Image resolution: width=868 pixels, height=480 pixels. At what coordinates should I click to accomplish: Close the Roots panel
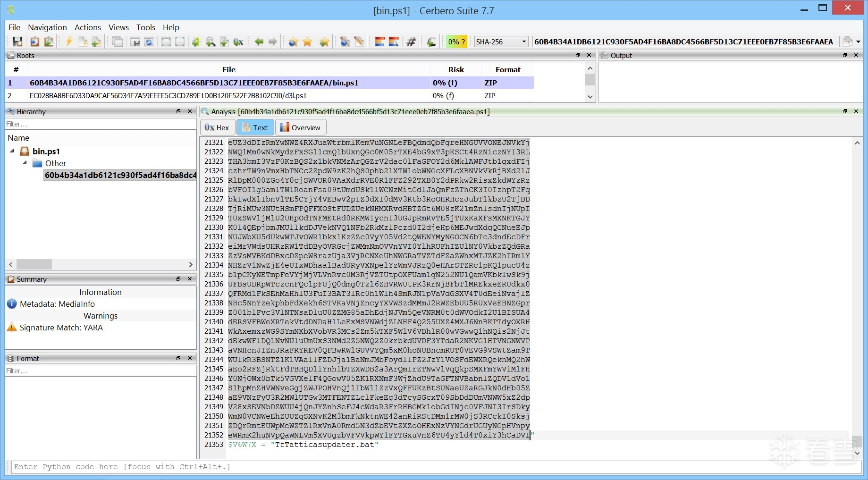(x=589, y=55)
